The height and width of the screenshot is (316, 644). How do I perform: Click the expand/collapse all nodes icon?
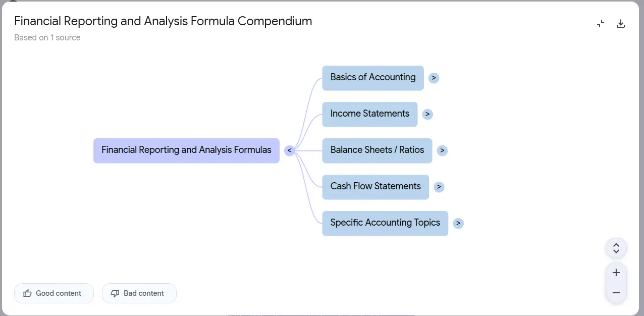[616, 248]
